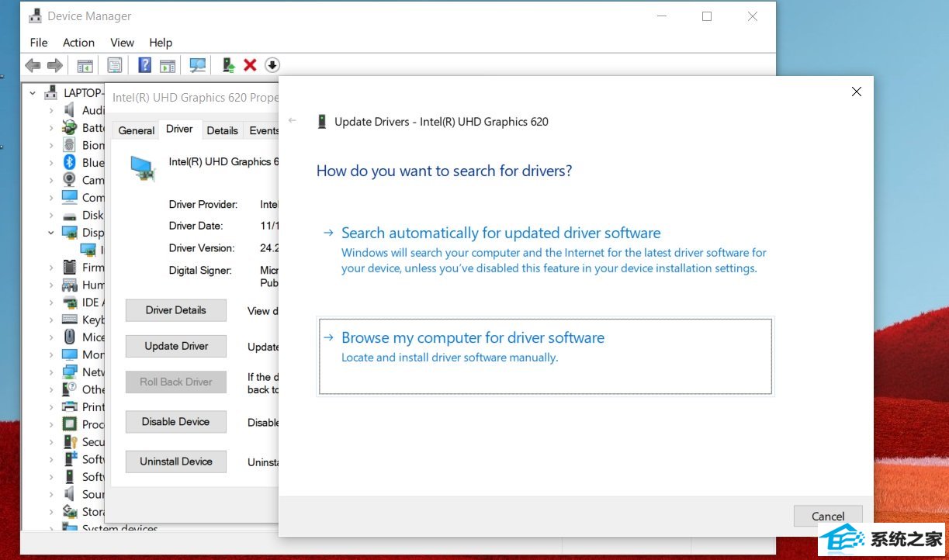Image resolution: width=949 pixels, height=560 pixels.
Task: Select the Mice icon in device tree
Action: click(70, 337)
